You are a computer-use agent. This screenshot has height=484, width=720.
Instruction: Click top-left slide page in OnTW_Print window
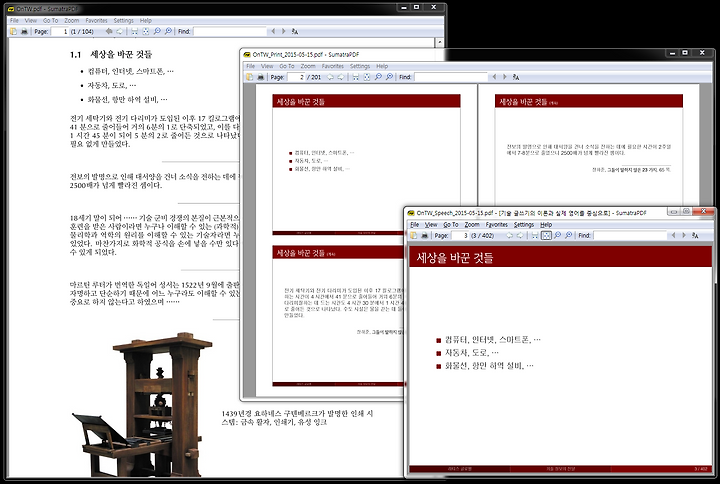[366, 165]
